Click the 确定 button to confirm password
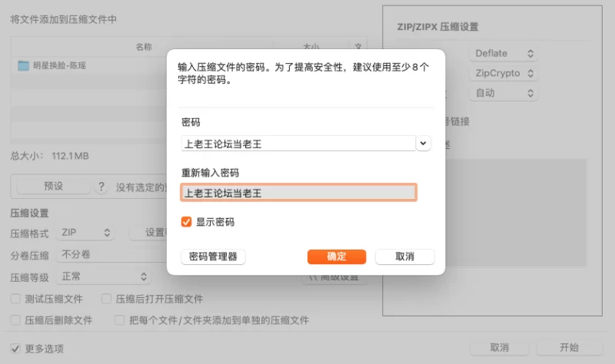615x364 pixels. pos(337,256)
